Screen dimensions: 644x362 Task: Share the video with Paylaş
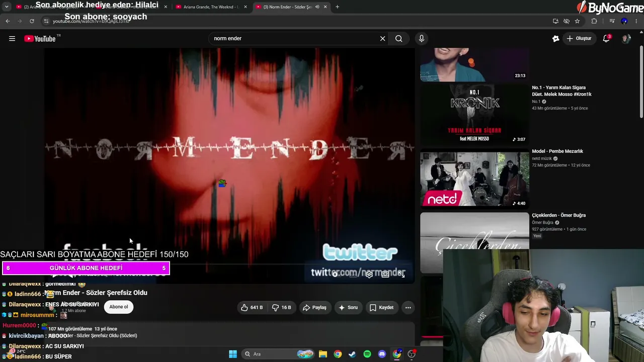(x=314, y=307)
